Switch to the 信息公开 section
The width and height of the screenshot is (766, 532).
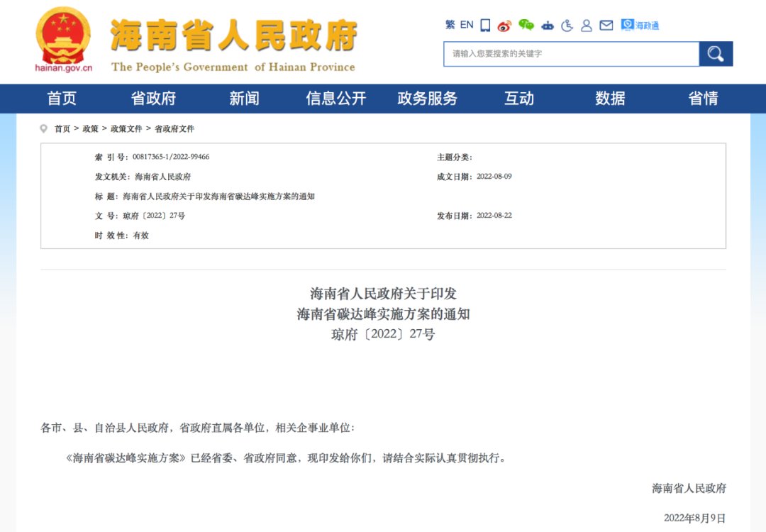[x=335, y=99]
